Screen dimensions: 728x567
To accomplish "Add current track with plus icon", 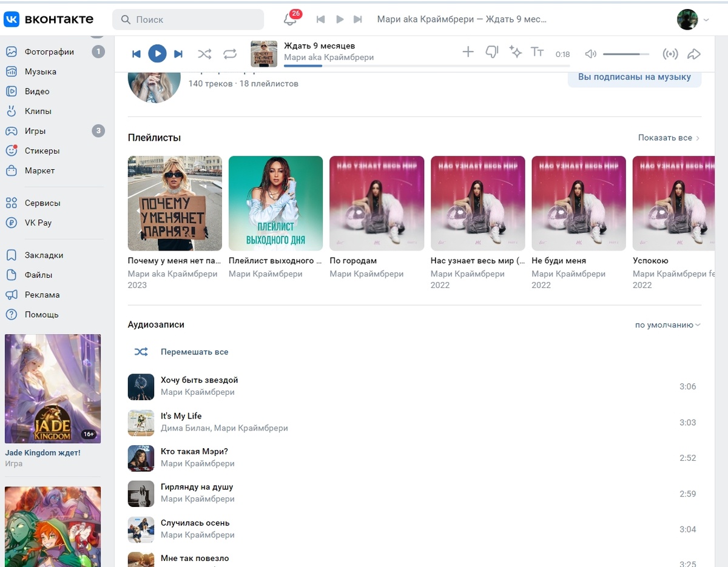I will click(x=468, y=52).
